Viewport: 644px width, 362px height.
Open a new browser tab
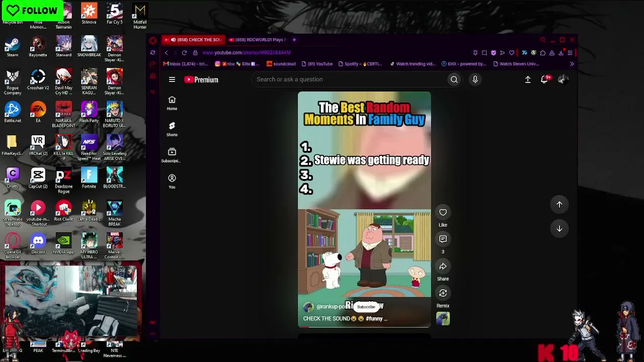pyautogui.click(x=294, y=40)
